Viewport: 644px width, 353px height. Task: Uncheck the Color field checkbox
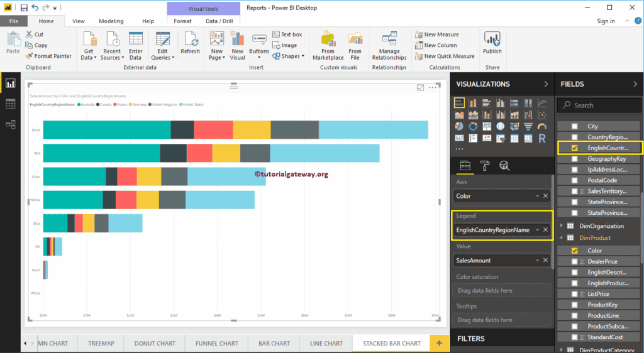(x=575, y=251)
